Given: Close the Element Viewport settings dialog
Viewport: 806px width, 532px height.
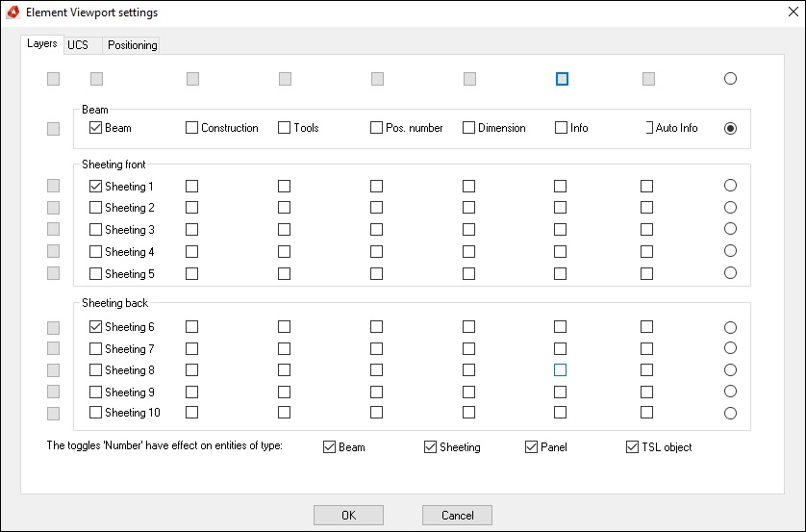Looking at the screenshot, I should (x=793, y=12).
